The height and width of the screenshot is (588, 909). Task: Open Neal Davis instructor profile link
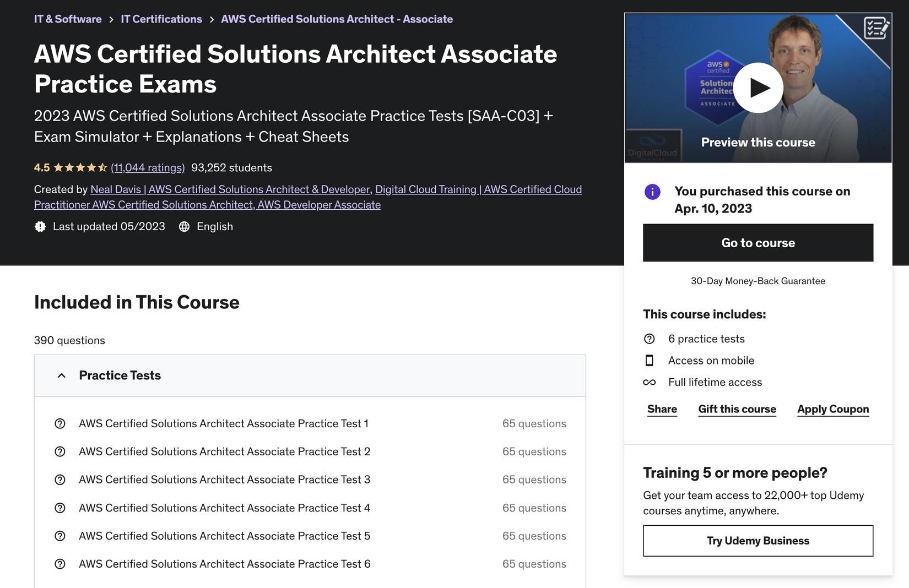230,189
